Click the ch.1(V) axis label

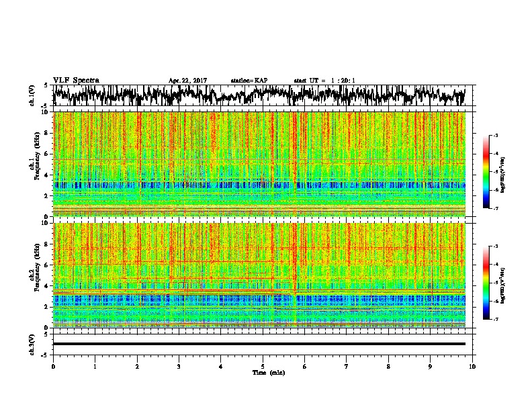pyautogui.click(x=32, y=95)
